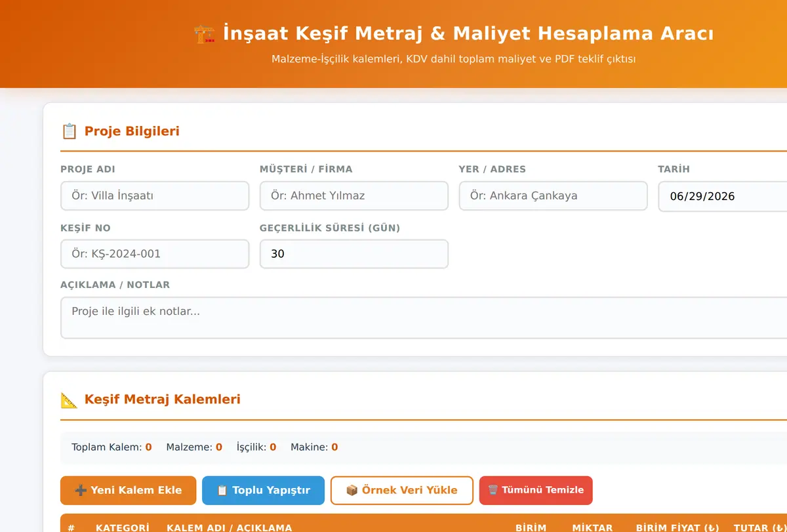The height and width of the screenshot is (532, 787).
Task: Focus the Açıklama / Notlar textarea
Action: click(x=424, y=318)
